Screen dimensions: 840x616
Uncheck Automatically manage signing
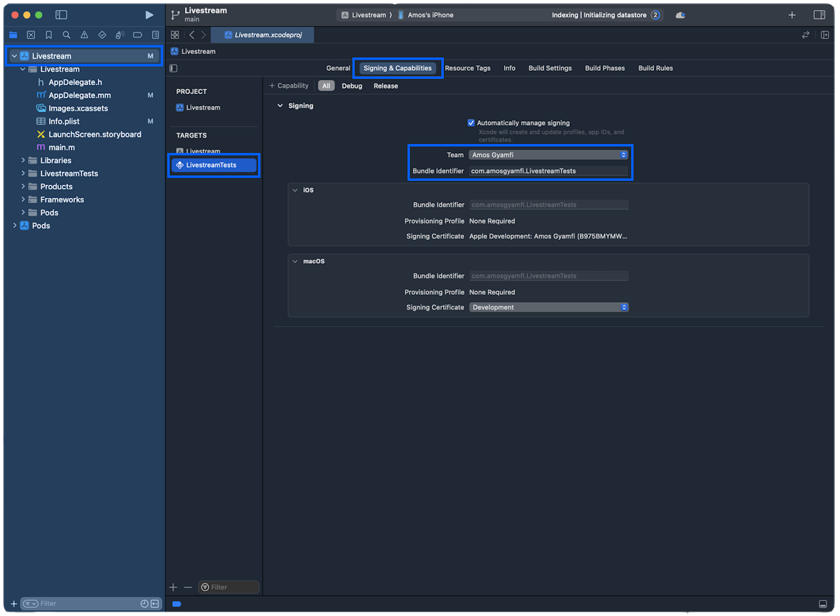click(471, 122)
